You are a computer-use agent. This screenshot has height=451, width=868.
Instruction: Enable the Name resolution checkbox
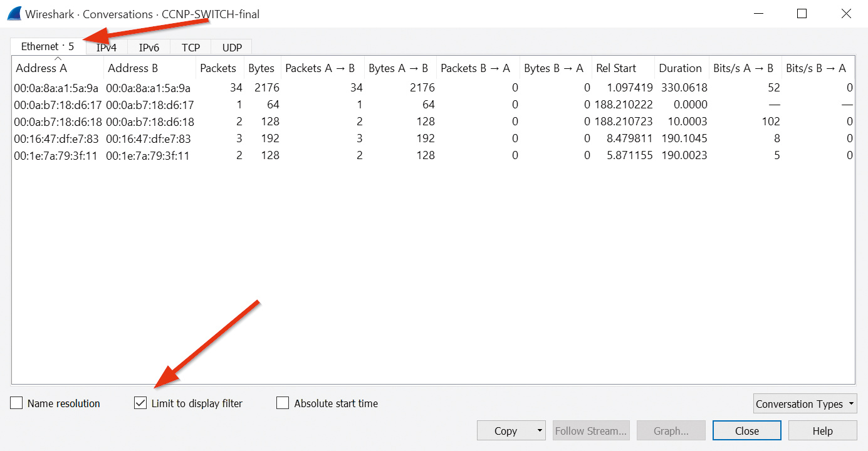[x=17, y=403]
